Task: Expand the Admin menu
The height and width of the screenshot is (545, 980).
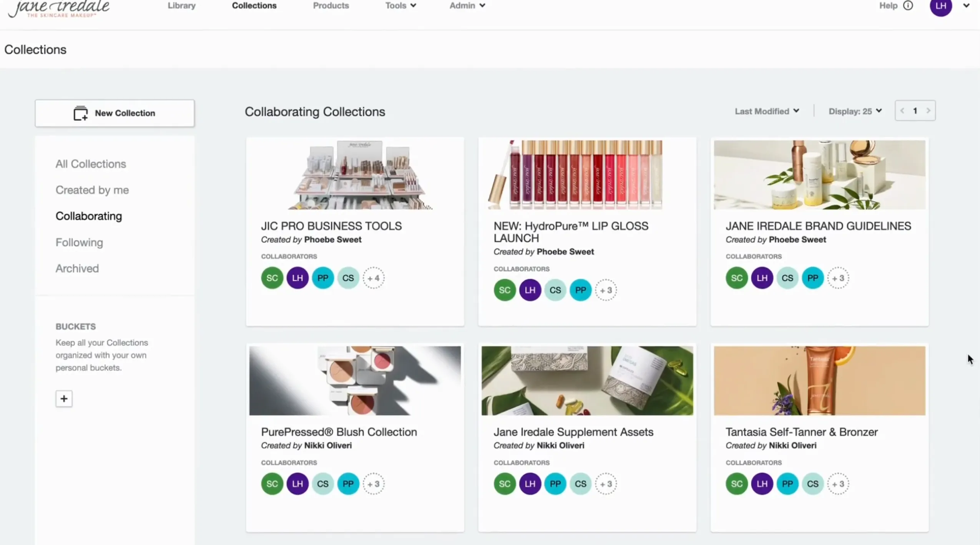Action: coord(467,5)
